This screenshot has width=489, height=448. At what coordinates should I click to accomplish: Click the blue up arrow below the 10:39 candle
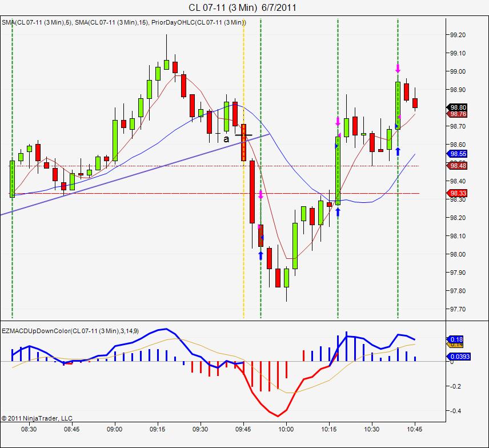coord(398,151)
